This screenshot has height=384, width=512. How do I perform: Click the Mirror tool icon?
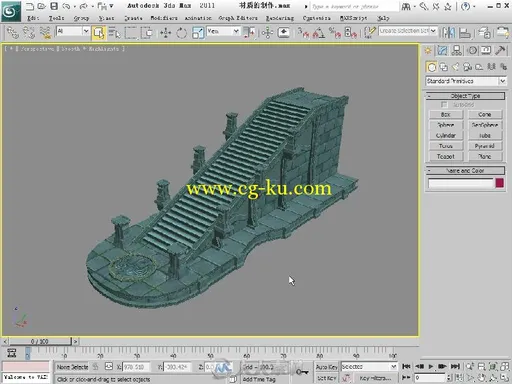(x=448, y=33)
